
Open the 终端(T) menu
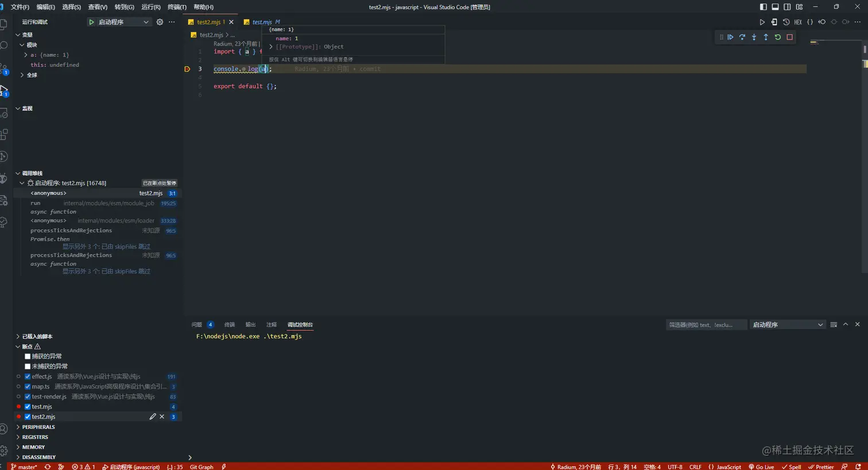click(177, 7)
